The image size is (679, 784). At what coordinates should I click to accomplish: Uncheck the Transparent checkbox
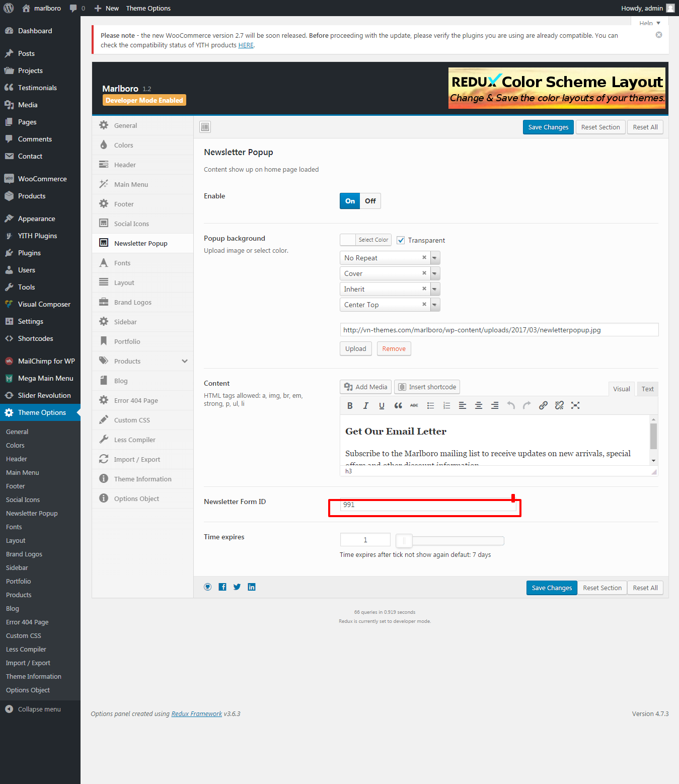tap(401, 240)
